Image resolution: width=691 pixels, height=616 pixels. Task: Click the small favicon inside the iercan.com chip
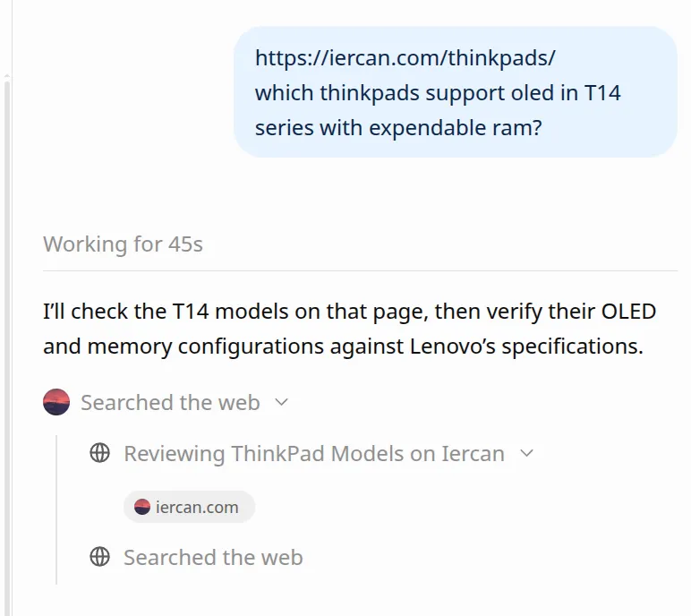[x=142, y=507]
